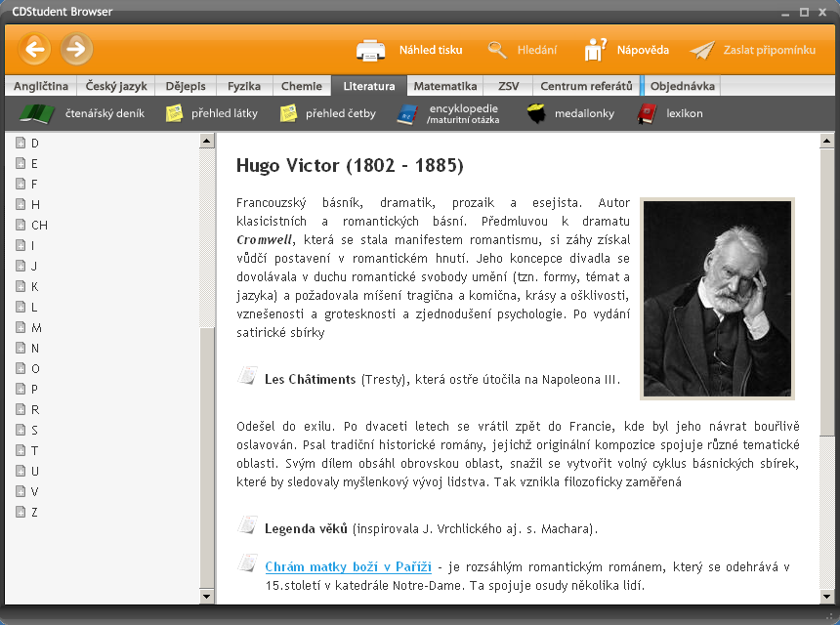Click the document icon beside Les Châtiments
Screen dimensions: 840x625
[x=247, y=375]
